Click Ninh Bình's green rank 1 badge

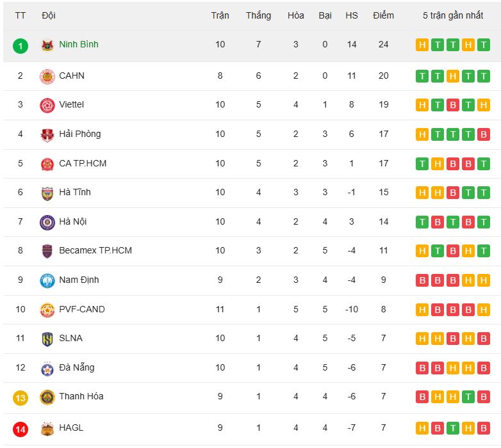point(21,46)
